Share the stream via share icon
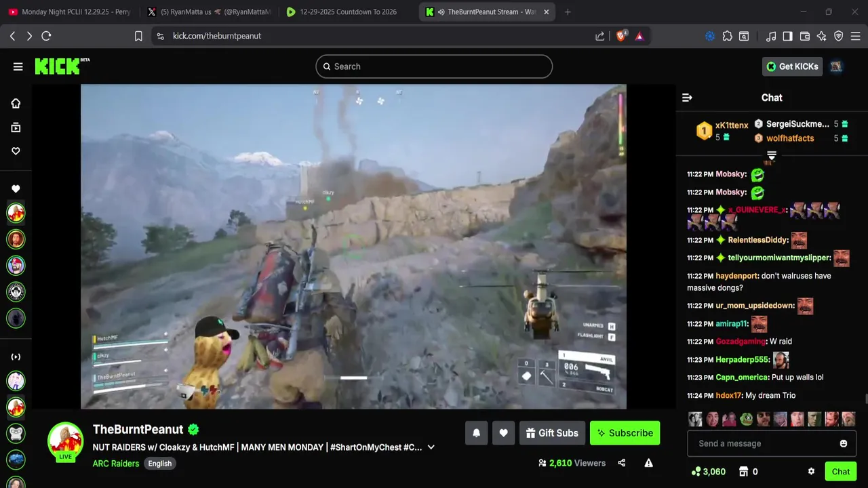 pos(622,463)
